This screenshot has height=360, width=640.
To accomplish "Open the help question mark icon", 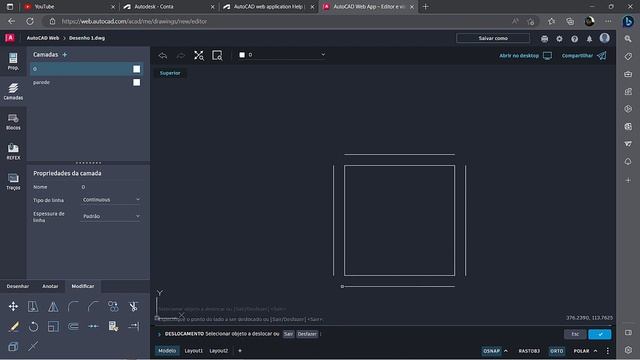I will (x=574, y=39).
